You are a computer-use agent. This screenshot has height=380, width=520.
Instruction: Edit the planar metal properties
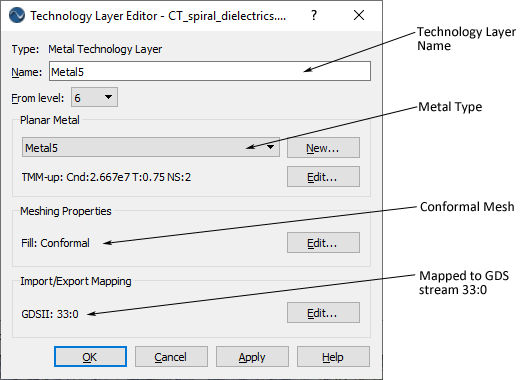click(323, 177)
